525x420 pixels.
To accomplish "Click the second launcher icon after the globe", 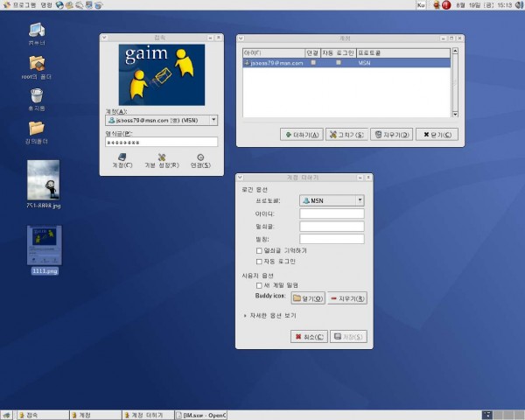I will (69, 5).
